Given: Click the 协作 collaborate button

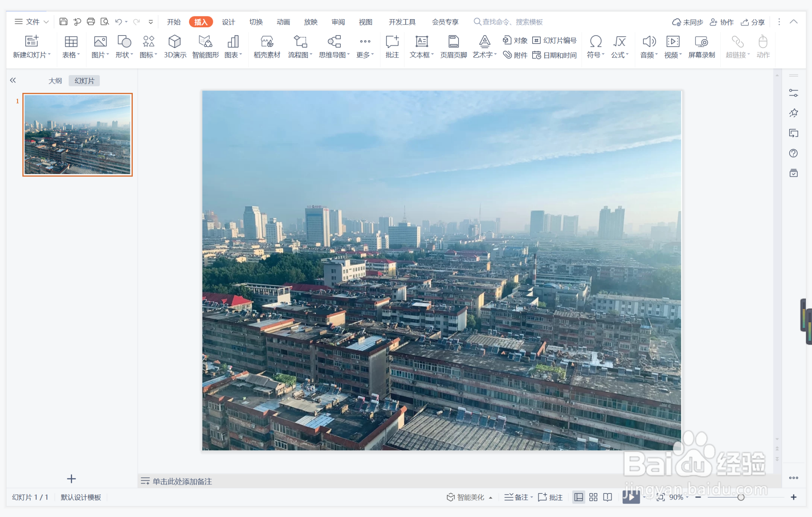Looking at the screenshot, I should click(x=722, y=22).
